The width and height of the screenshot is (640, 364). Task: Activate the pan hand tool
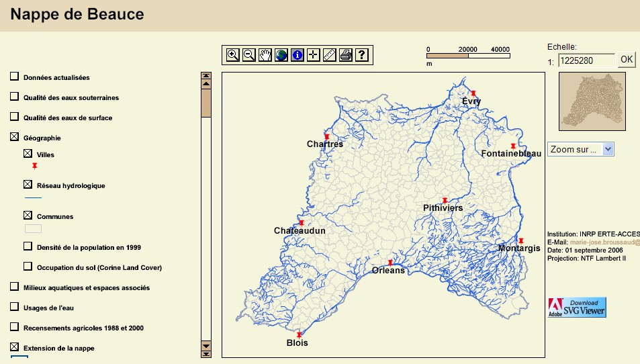click(265, 55)
